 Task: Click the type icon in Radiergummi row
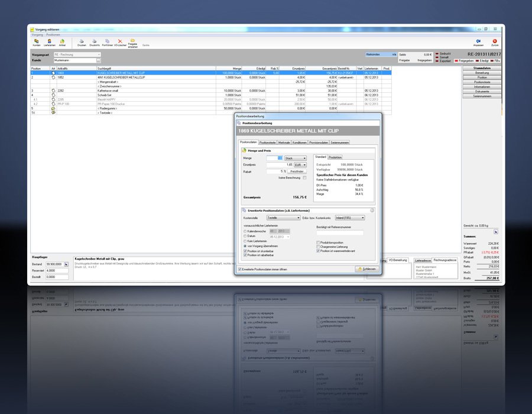[53, 108]
